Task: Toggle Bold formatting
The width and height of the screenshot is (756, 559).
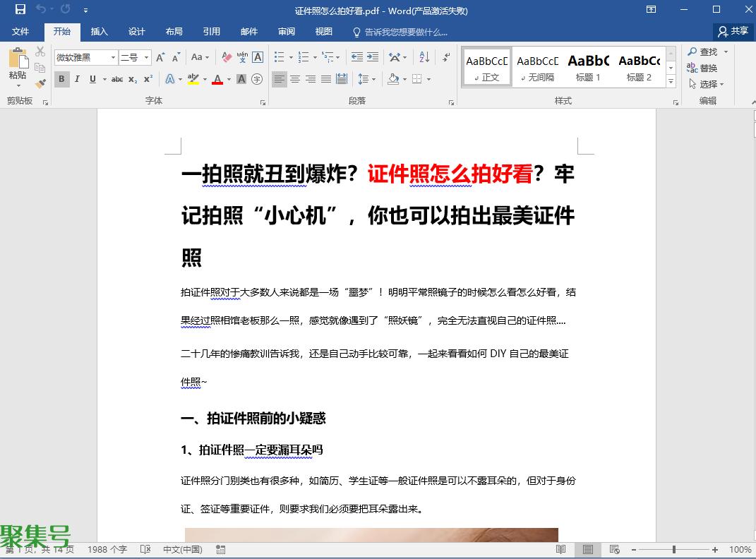Action: point(63,79)
